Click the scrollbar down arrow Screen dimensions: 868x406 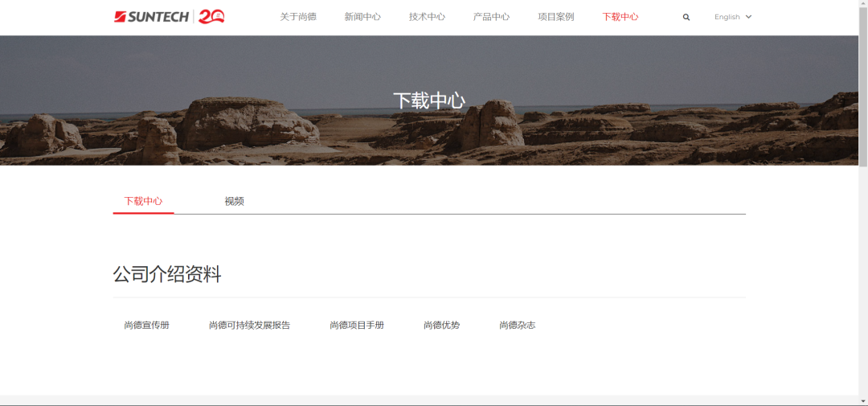coord(862,400)
